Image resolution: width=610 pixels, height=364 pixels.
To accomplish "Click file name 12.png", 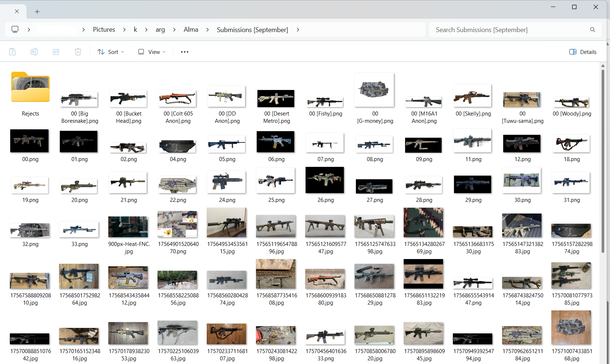I will click(522, 159).
